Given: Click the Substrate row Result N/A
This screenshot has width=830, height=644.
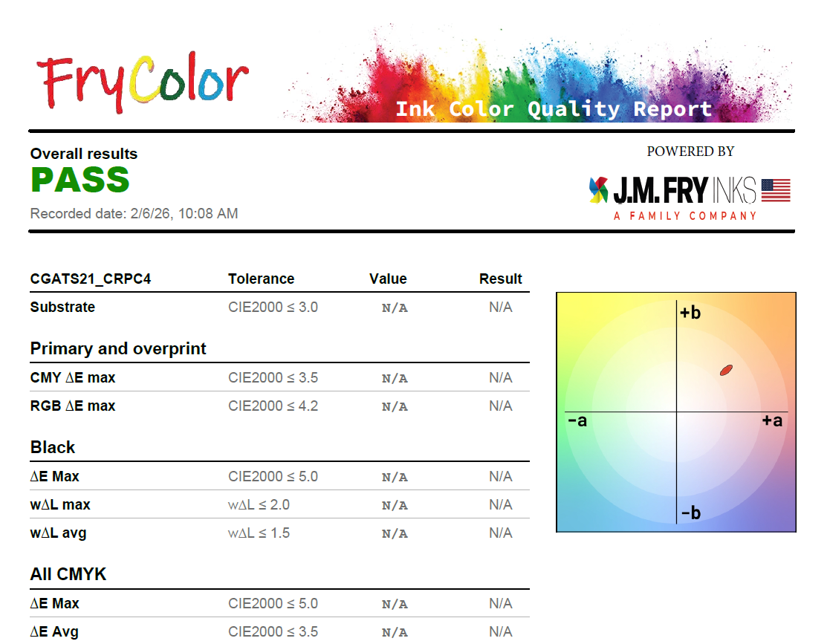Looking at the screenshot, I should (500, 308).
